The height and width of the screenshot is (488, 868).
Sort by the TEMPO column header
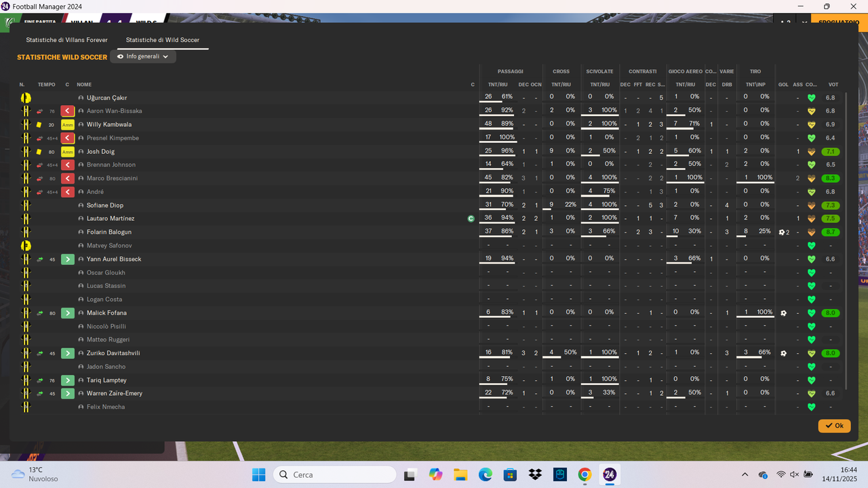coord(47,85)
